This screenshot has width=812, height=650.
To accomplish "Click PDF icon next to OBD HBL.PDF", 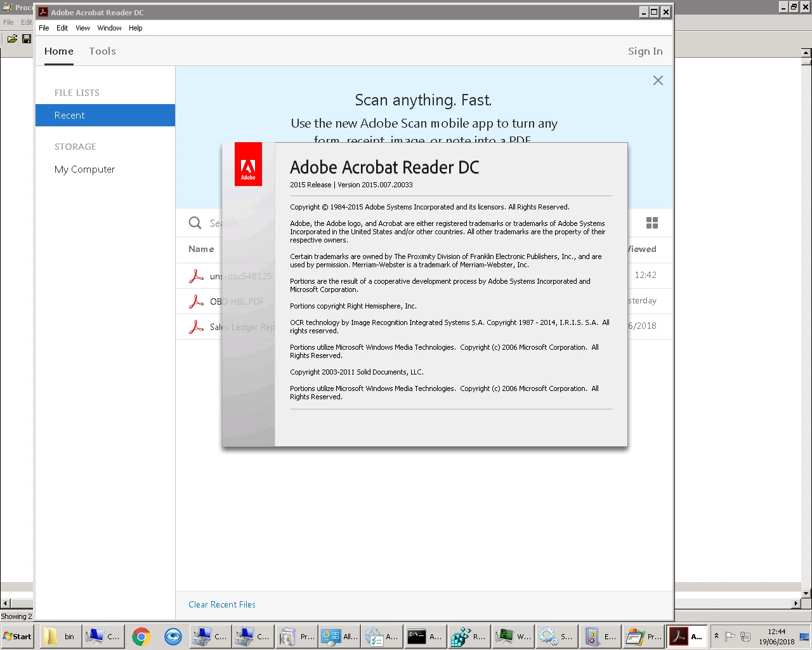I will pyautogui.click(x=196, y=302).
